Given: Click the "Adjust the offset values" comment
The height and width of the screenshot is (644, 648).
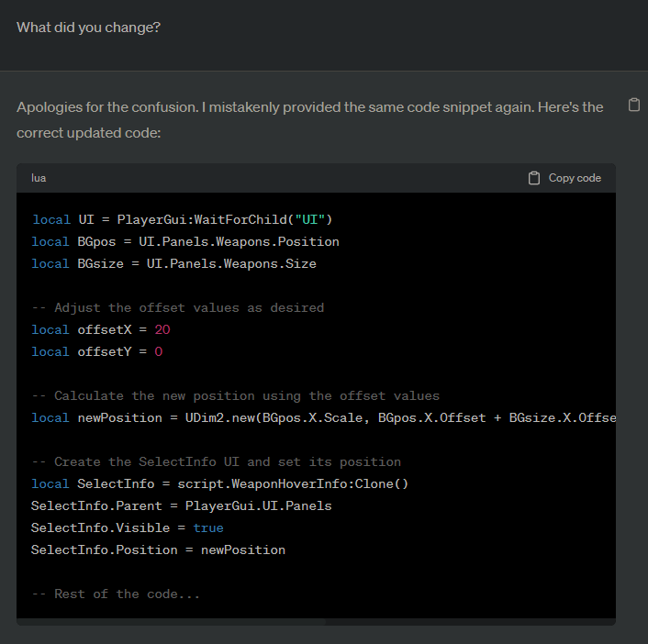Looking at the screenshot, I should [177, 307].
